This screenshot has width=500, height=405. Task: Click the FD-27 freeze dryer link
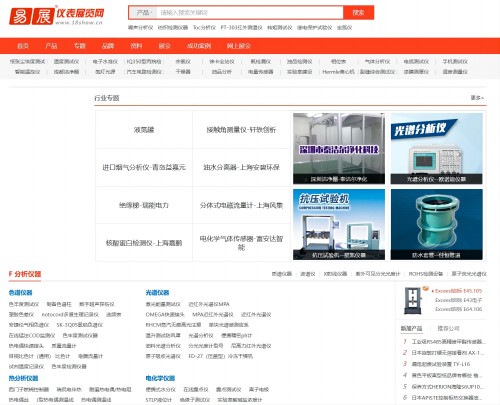click(221, 356)
